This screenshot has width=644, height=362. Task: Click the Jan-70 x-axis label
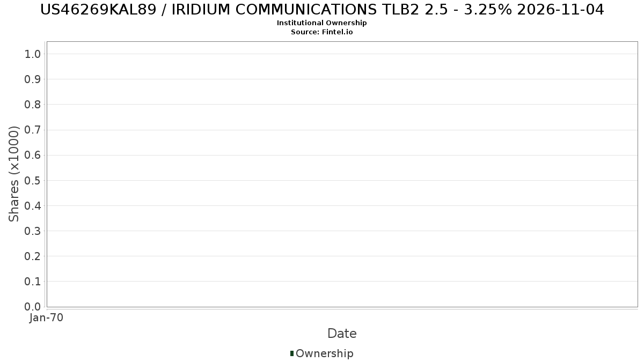tap(46, 318)
